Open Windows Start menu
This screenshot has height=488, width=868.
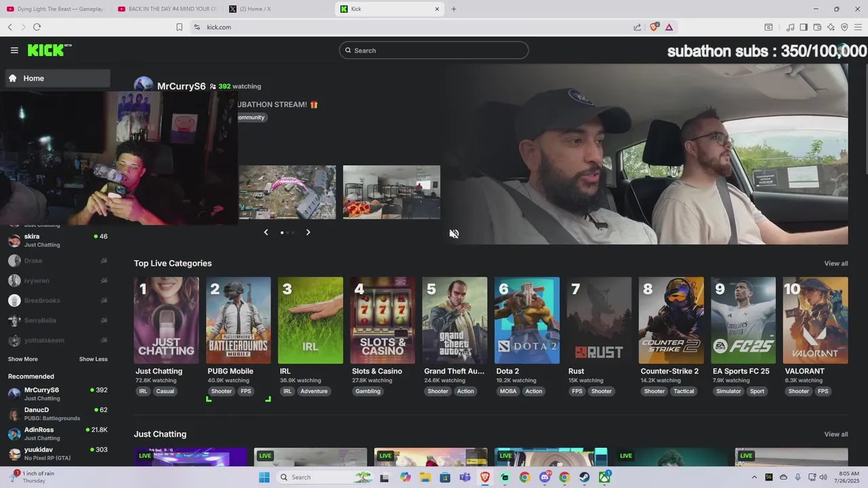(x=264, y=477)
